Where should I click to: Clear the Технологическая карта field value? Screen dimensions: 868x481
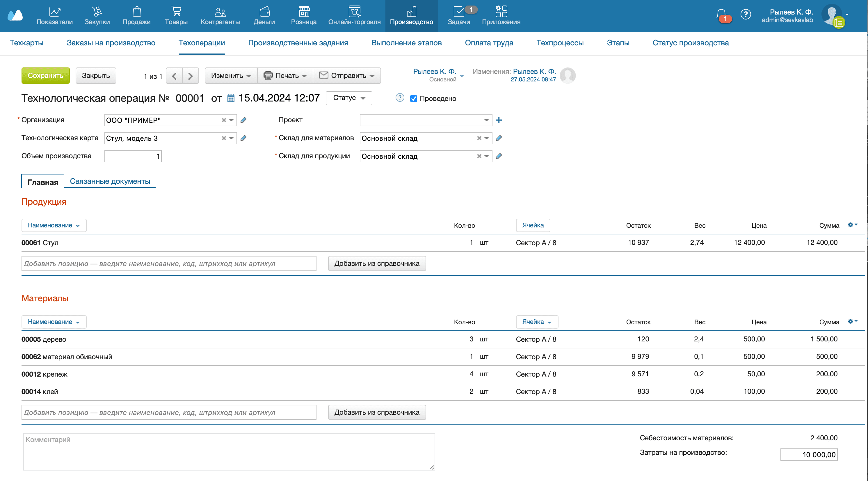224,138
